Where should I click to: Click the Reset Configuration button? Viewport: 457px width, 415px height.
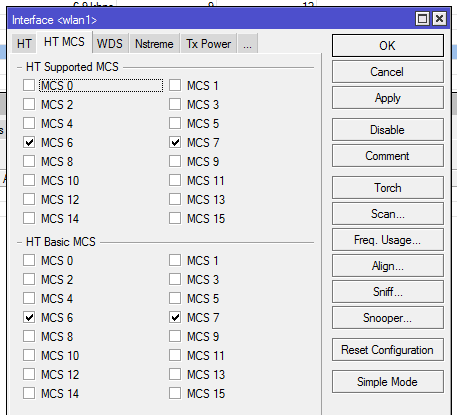pyautogui.click(x=388, y=350)
